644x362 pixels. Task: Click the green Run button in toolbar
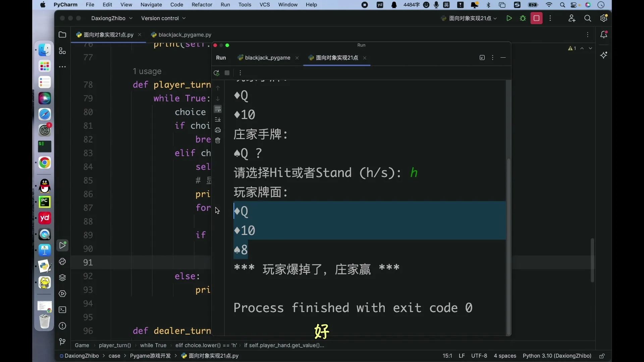point(509,18)
